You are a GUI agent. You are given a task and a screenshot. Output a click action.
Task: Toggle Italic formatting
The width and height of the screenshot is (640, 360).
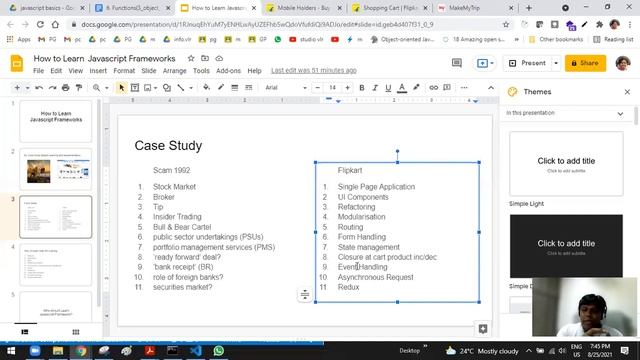pos(375,88)
